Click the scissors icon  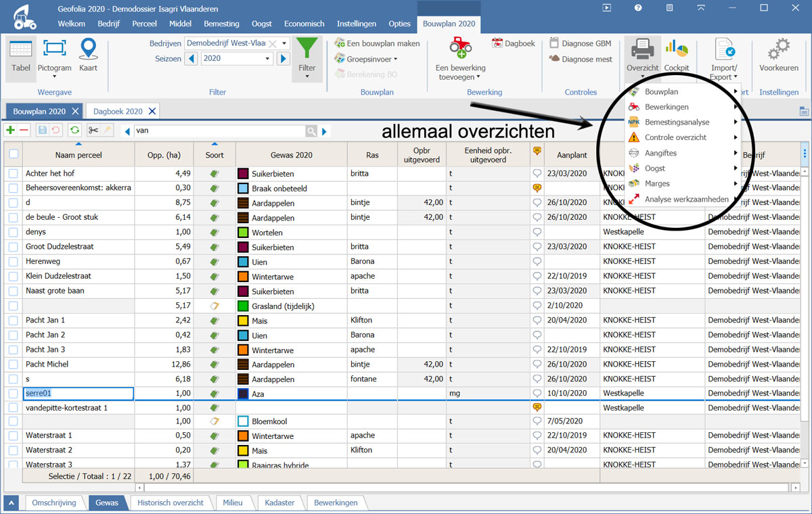(93, 130)
